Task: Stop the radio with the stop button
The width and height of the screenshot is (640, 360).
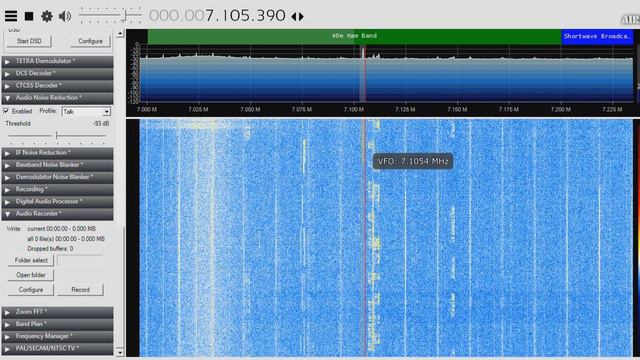Action: coord(29,16)
